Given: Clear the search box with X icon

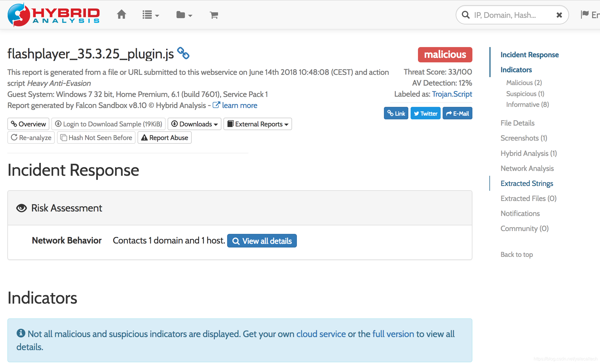Looking at the screenshot, I should 559,15.
